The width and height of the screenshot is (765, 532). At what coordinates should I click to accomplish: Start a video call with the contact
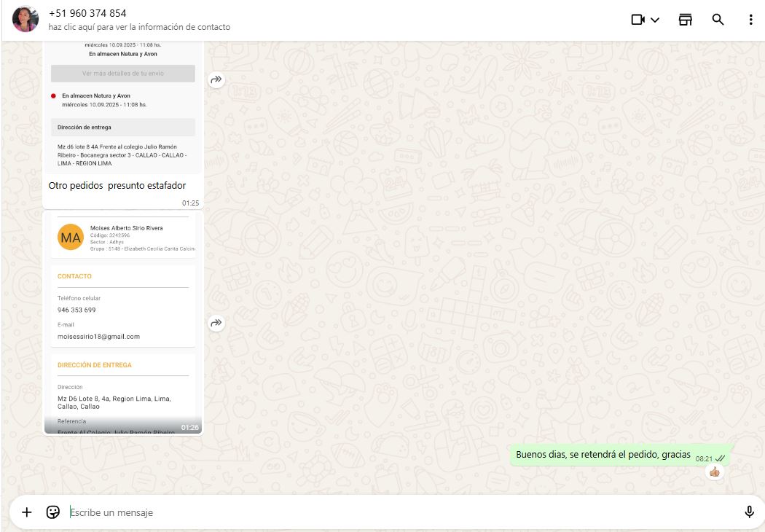638,20
